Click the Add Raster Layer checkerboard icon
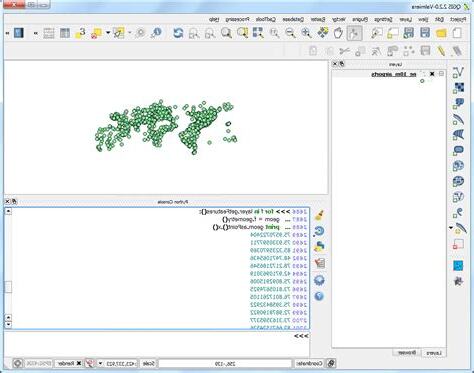 click(458, 88)
